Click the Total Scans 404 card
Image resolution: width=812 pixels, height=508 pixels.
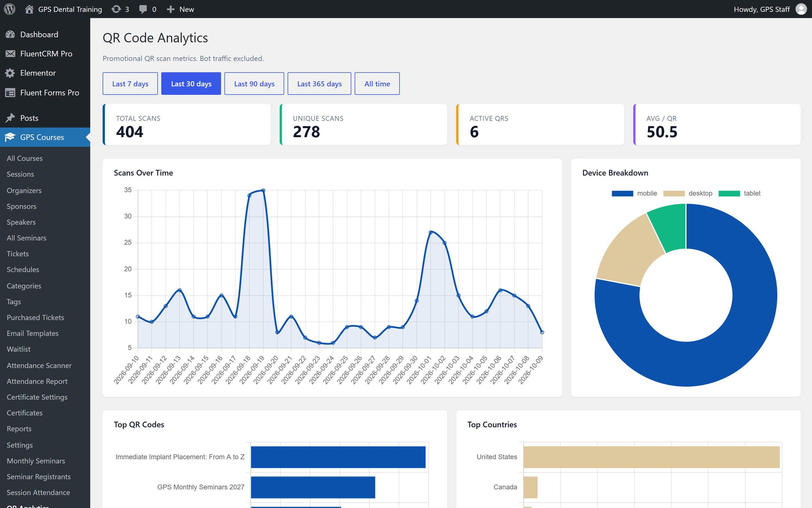pos(187,125)
